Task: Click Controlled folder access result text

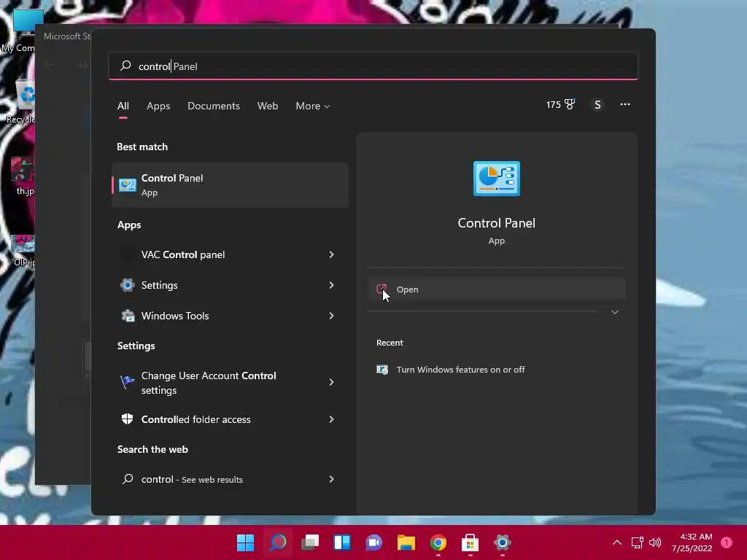Action: pos(196,419)
